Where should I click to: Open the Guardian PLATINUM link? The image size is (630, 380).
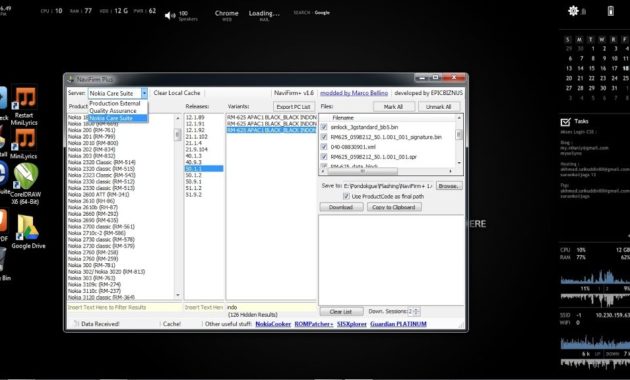[398, 324]
